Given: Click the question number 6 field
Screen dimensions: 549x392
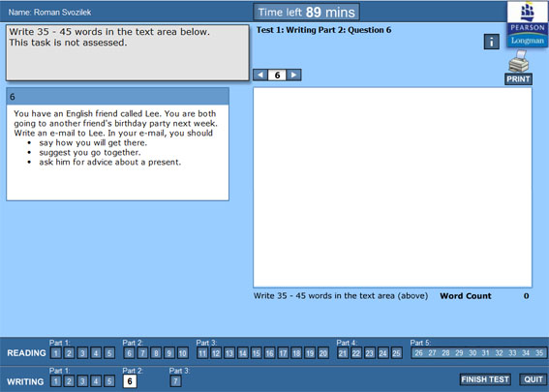Looking at the screenshot, I should 277,75.
